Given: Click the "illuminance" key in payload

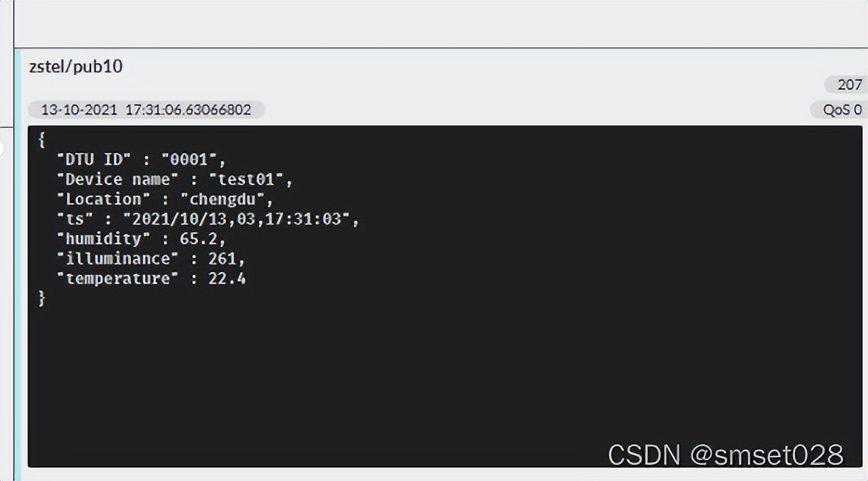Looking at the screenshot, I should [x=118, y=258].
